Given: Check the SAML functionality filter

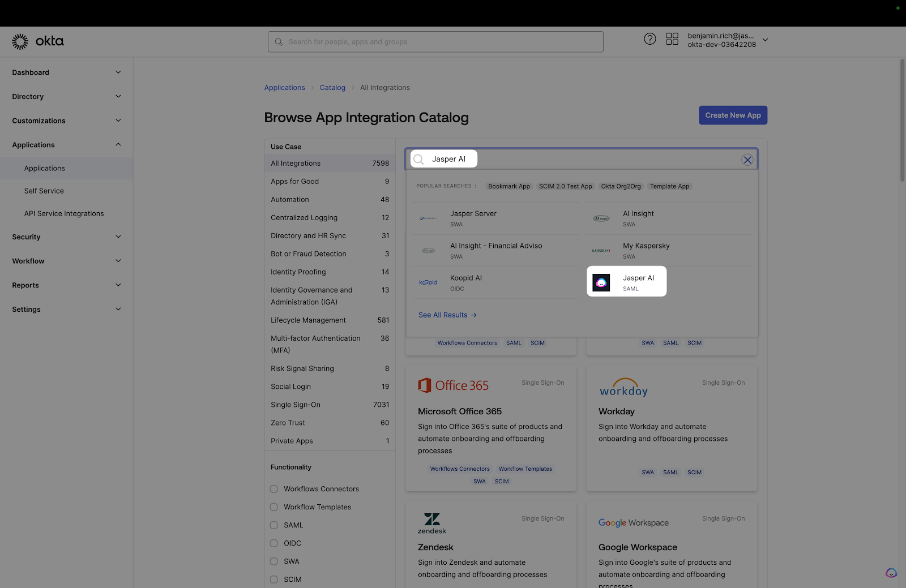Looking at the screenshot, I should (x=274, y=525).
